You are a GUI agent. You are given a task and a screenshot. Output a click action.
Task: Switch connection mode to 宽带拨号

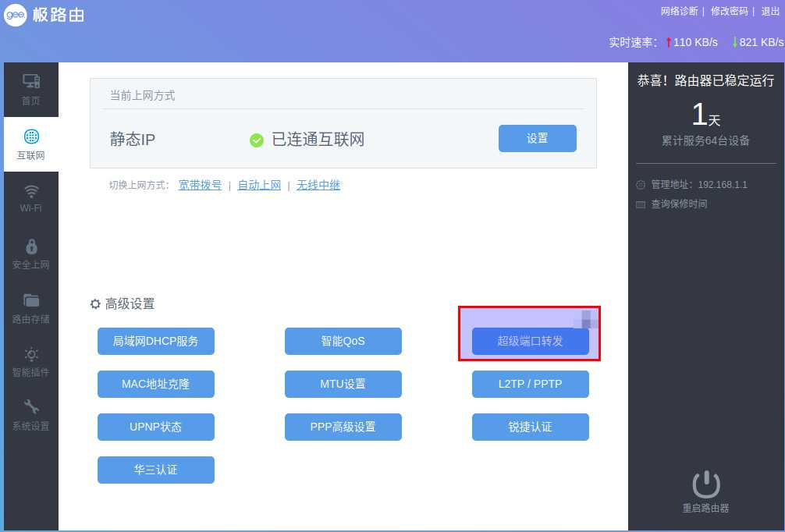click(200, 186)
